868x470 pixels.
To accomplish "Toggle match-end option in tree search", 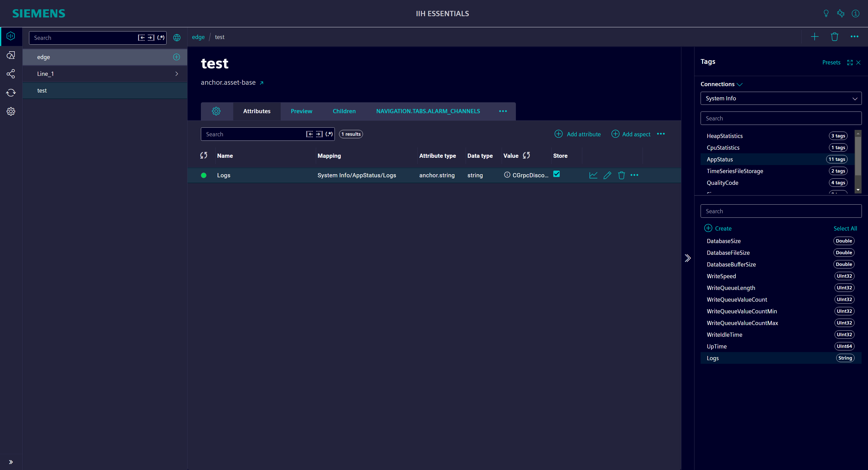I will tap(151, 38).
